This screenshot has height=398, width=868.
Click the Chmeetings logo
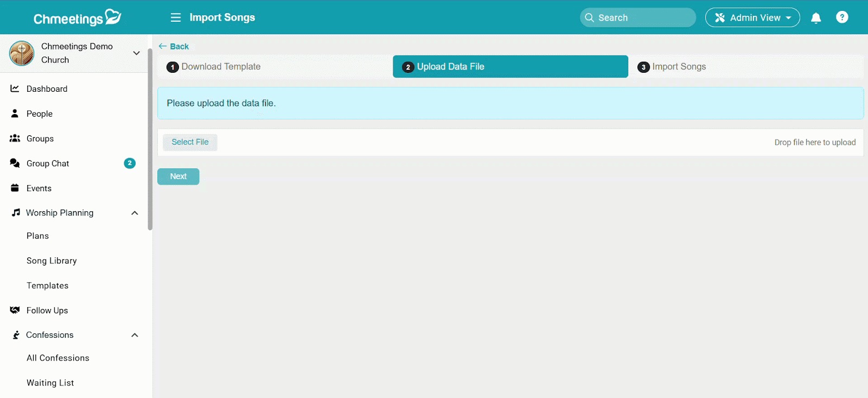click(x=77, y=18)
